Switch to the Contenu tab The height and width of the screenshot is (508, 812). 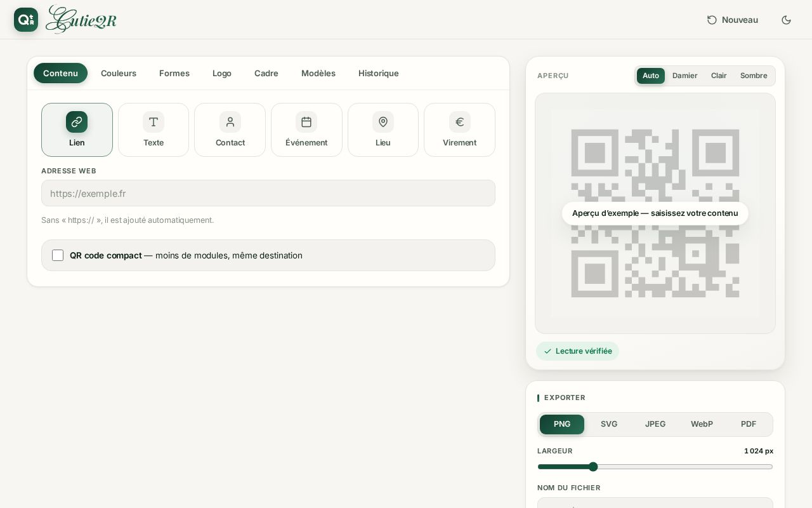60,73
